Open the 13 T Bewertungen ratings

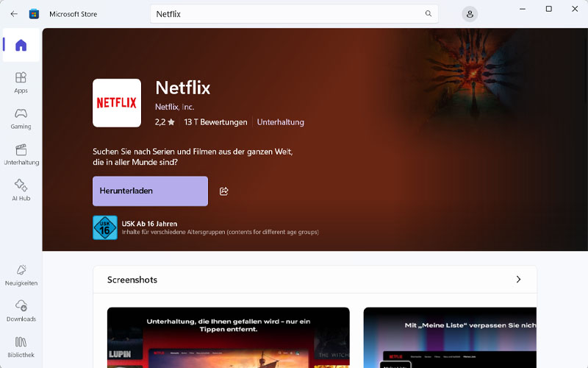215,122
